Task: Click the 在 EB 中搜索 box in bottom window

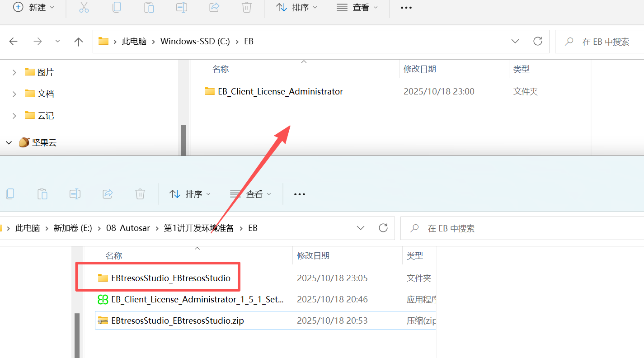Action: coord(522,228)
